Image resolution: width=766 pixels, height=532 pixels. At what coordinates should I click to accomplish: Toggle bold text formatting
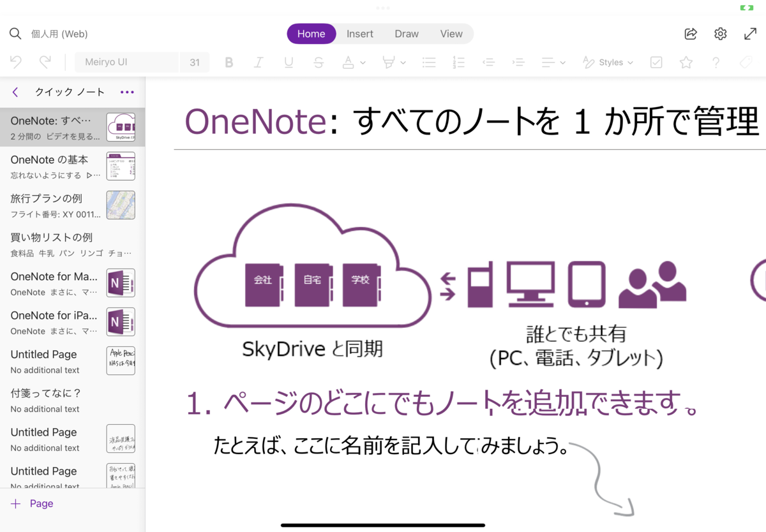pos(229,62)
